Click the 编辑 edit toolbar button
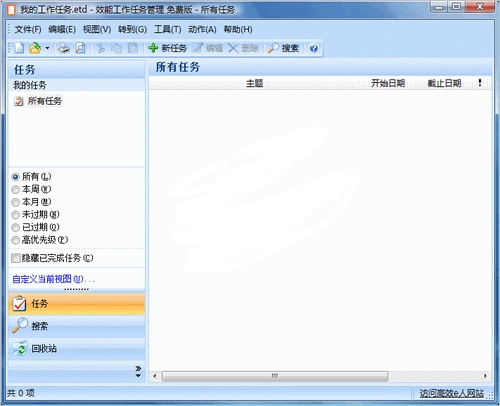This screenshot has height=406, width=500. (208, 48)
